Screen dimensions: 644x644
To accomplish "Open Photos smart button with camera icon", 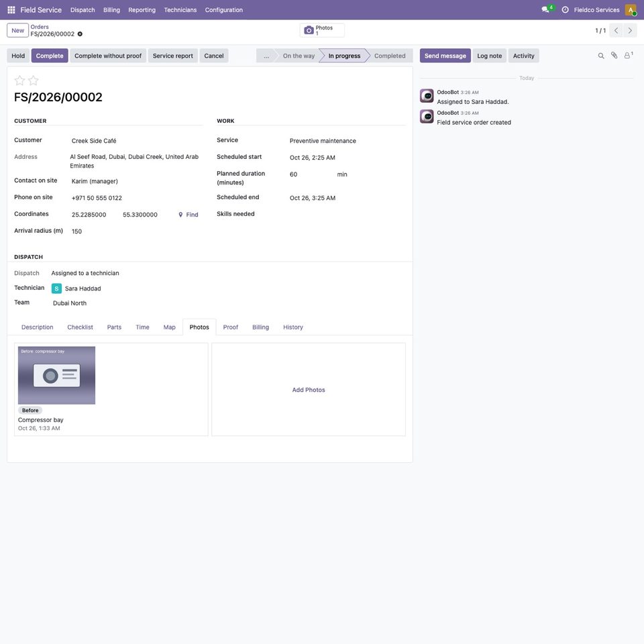I will pyautogui.click(x=322, y=30).
